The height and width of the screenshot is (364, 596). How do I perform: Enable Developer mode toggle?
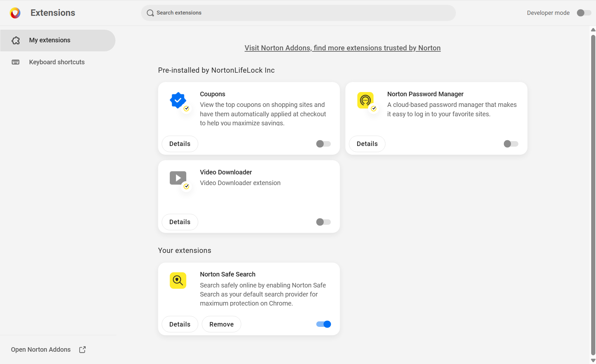point(584,13)
